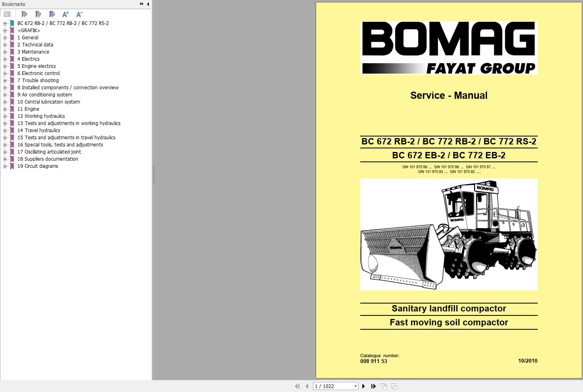The height and width of the screenshot is (392, 583).
Task: Open 12 Working hydraulics bookmark
Action: pos(41,116)
